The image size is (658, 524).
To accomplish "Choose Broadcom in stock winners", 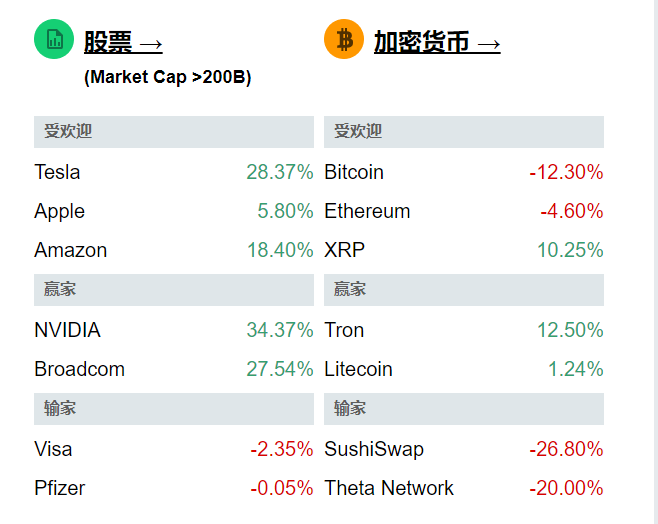I will tap(79, 369).
